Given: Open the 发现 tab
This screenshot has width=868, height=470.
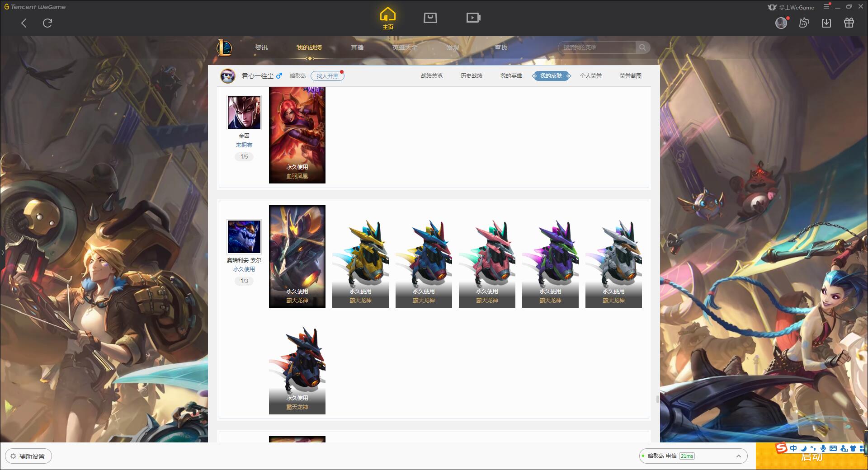Looking at the screenshot, I should (x=453, y=47).
